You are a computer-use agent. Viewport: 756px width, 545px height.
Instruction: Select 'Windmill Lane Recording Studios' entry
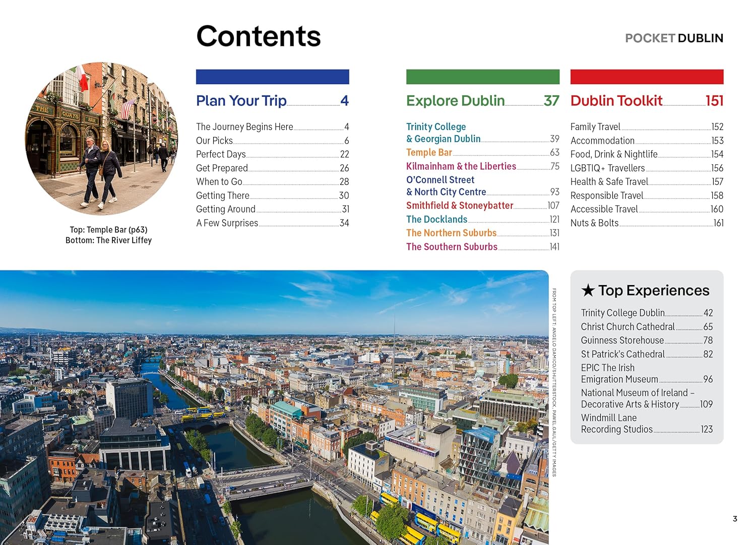point(647,424)
